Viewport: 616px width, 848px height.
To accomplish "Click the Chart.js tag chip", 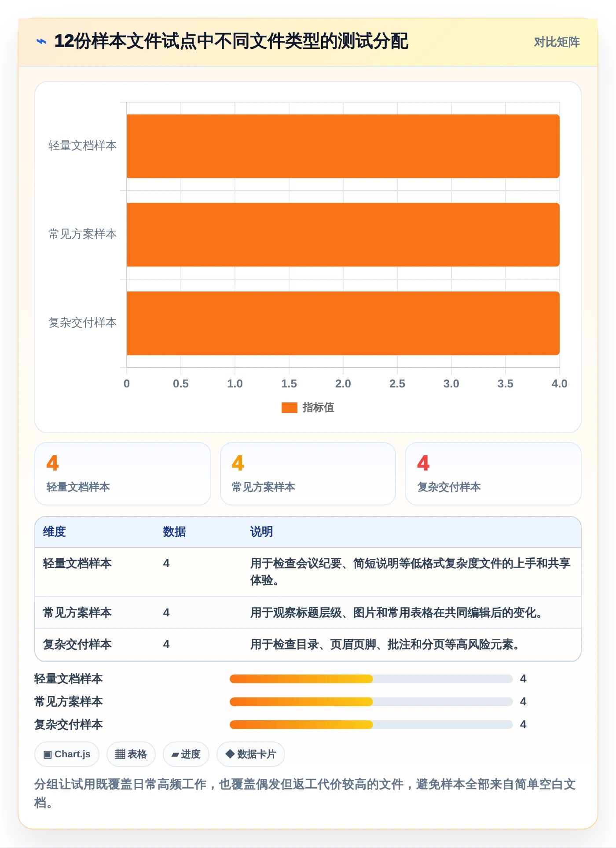I will tap(67, 754).
